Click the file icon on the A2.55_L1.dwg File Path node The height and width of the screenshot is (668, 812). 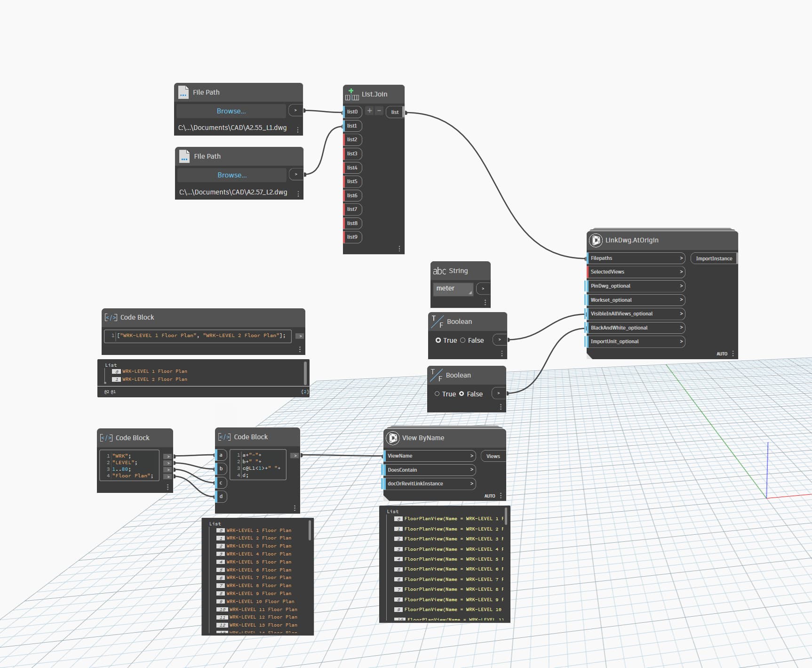(183, 92)
